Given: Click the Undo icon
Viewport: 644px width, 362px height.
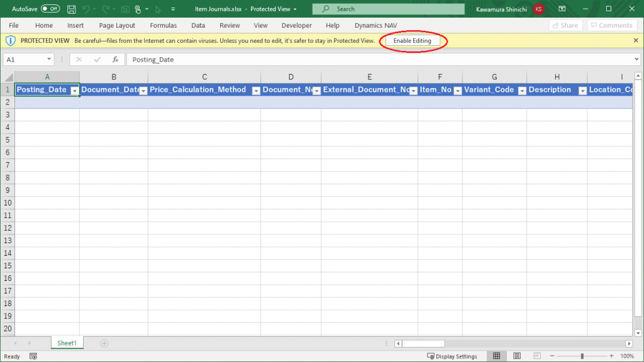Looking at the screenshot, I should pyautogui.click(x=86, y=9).
